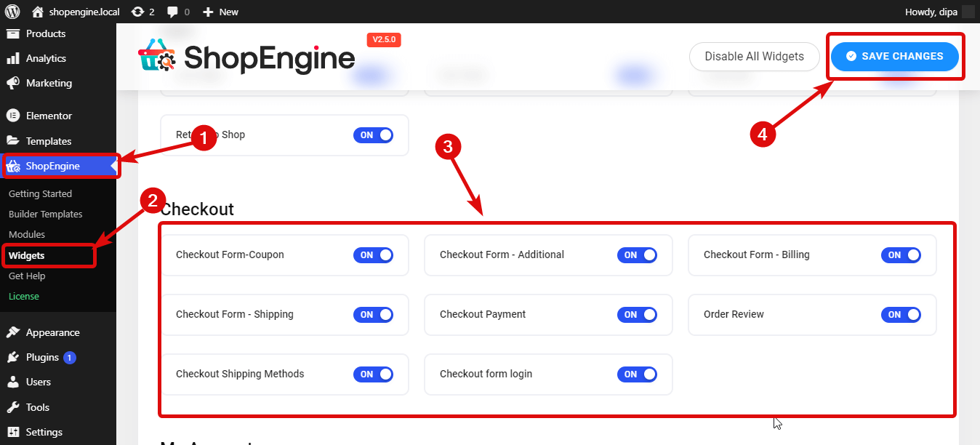Click the Elementor sidebar icon
Image resolution: width=980 pixels, height=445 pixels.
coord(12,116)
